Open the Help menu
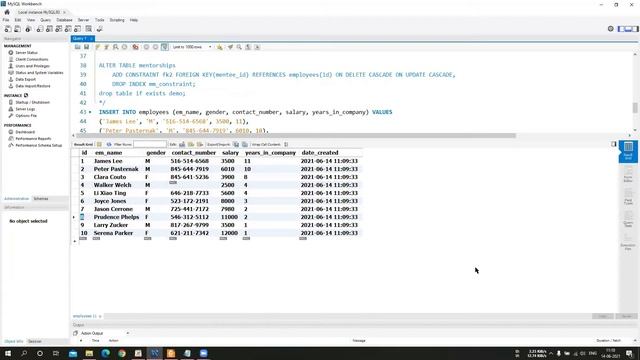The height and width of the screenshot is (360, 640). coord(134,20)
